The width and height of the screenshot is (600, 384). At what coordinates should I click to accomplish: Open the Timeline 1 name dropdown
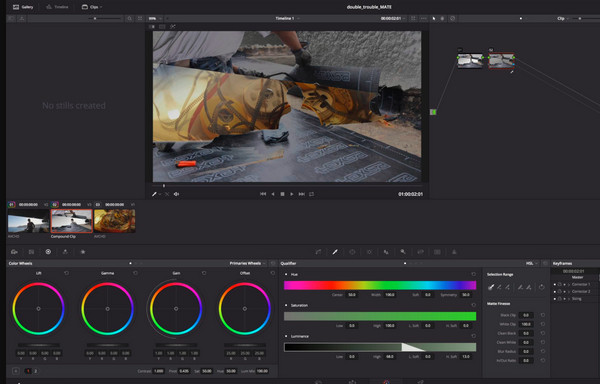click(x=287, y=18)
